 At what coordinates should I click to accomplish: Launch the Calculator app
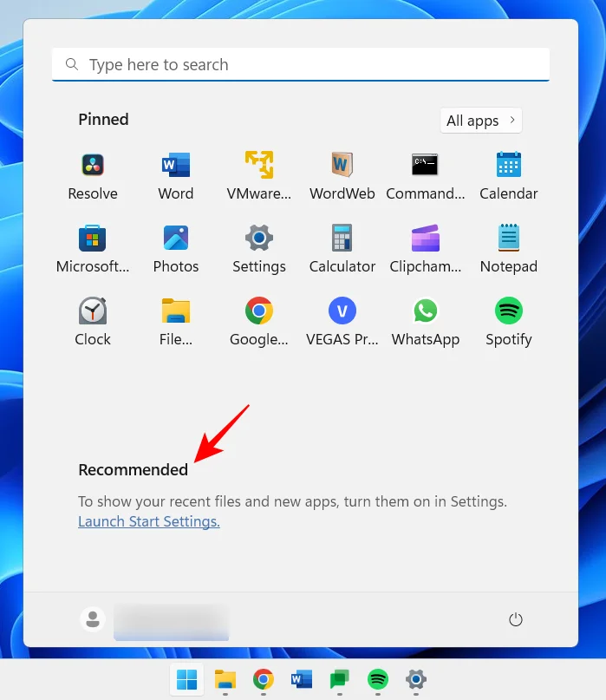(342, 250)
